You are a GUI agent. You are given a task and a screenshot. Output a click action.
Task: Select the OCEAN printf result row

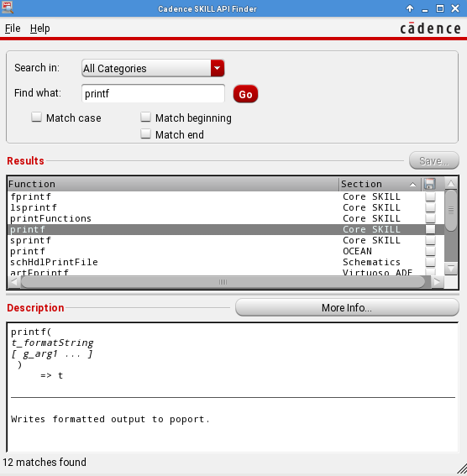[x=225, y=251]
